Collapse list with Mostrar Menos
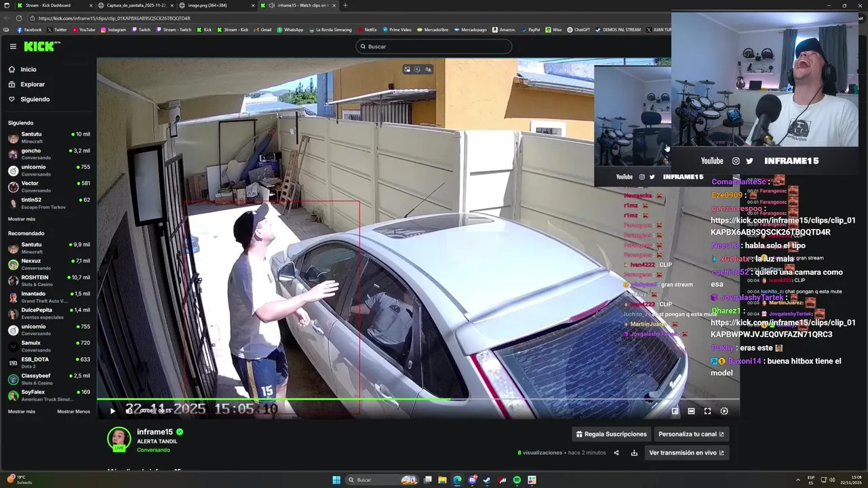Viewport: 868px width, 488px height. (x=73, y=411)
